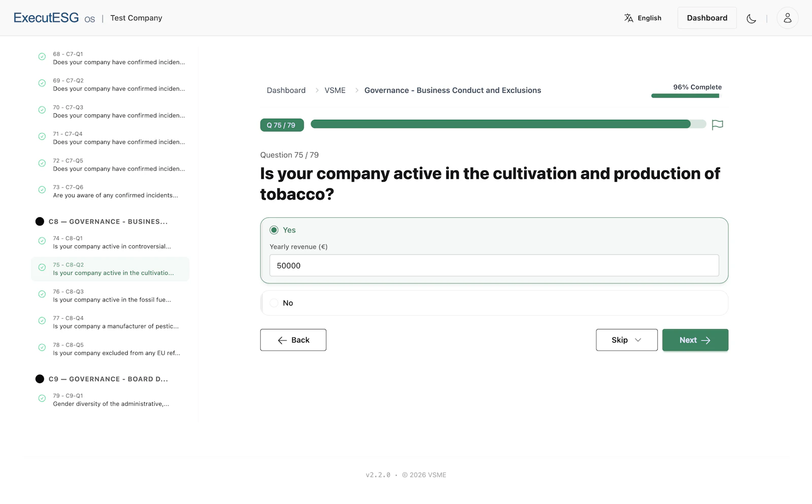Click check icon for 68 - C7-Q1

click(42, 57)
